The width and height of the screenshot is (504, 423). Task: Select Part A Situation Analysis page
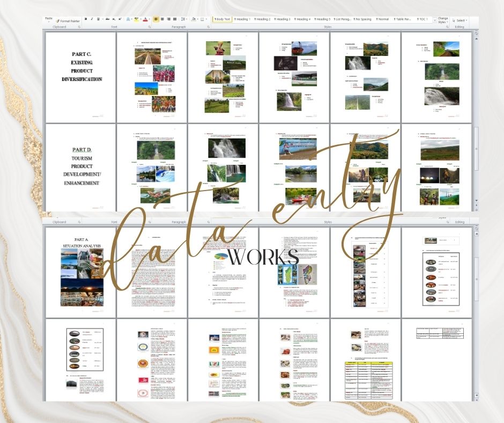click(x=80, y=272)
